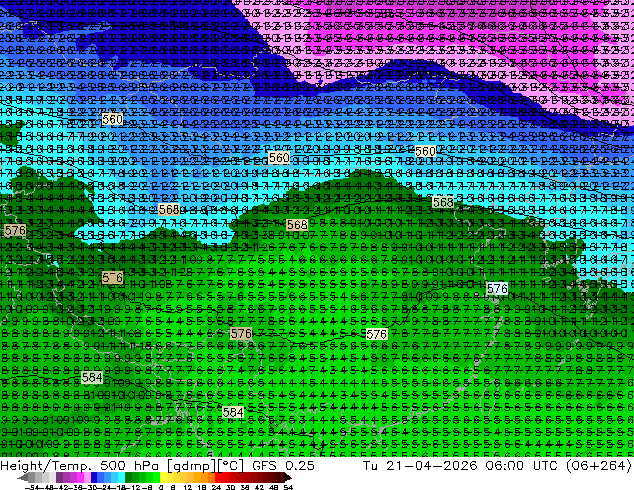Image resolution: width=634 pixels, height=490 pixels.
Task: Click the 'Height/Temp.' title text
Action: [x=45, y=466]
